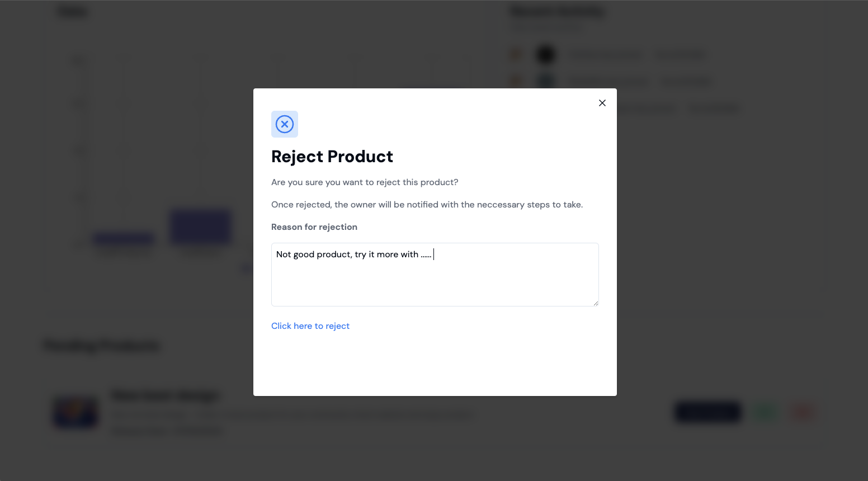Click the green approve icon on pending product row
868x481 pixels.
coord(765,412)
